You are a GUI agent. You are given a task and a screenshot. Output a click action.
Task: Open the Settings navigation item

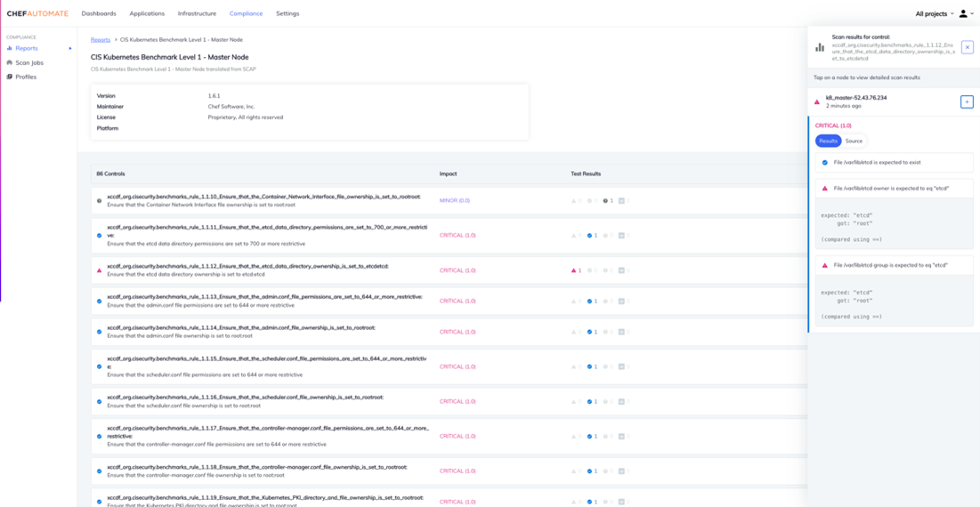(x=288, y=14)
